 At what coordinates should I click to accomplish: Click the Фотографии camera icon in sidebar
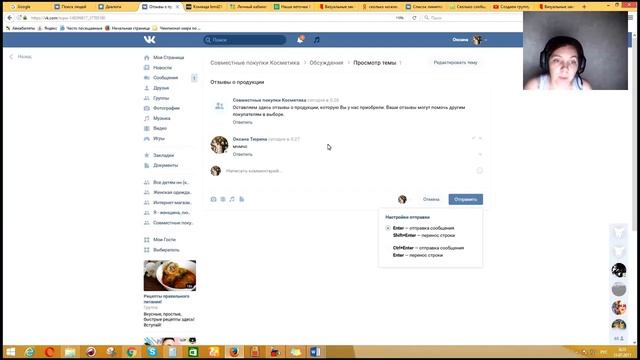tap(147, 108)
